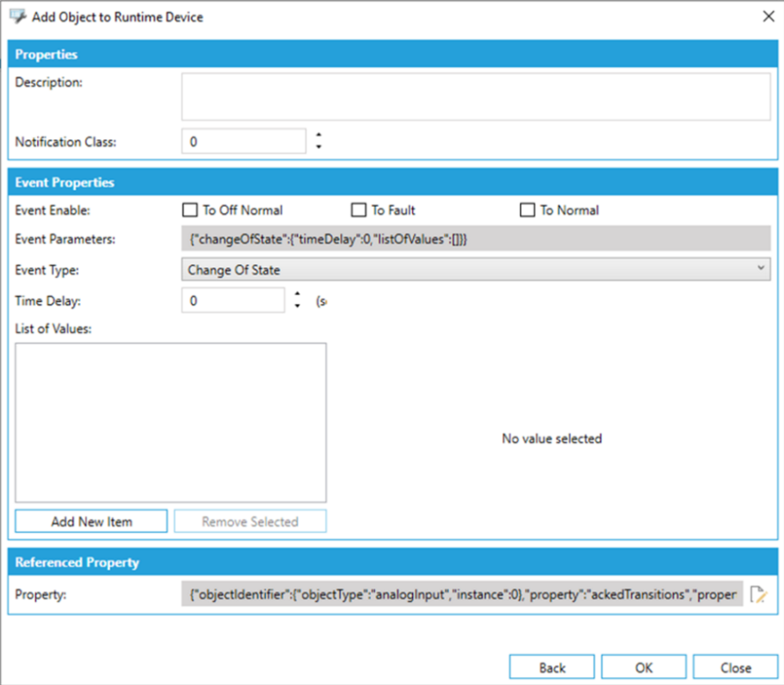Click the Add New Item button
The height and width of the screenshot is (685, 784).
(x=92, y=521)
